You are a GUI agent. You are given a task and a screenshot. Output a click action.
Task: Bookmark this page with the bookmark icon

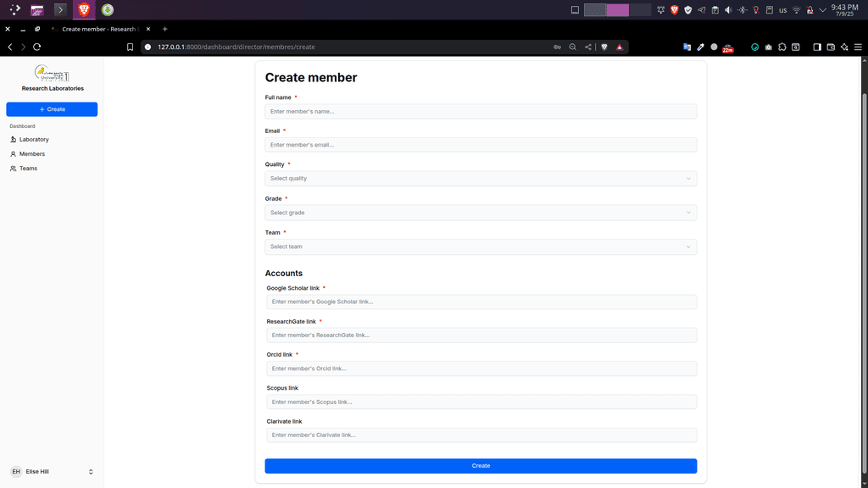(x=130, y=47)
